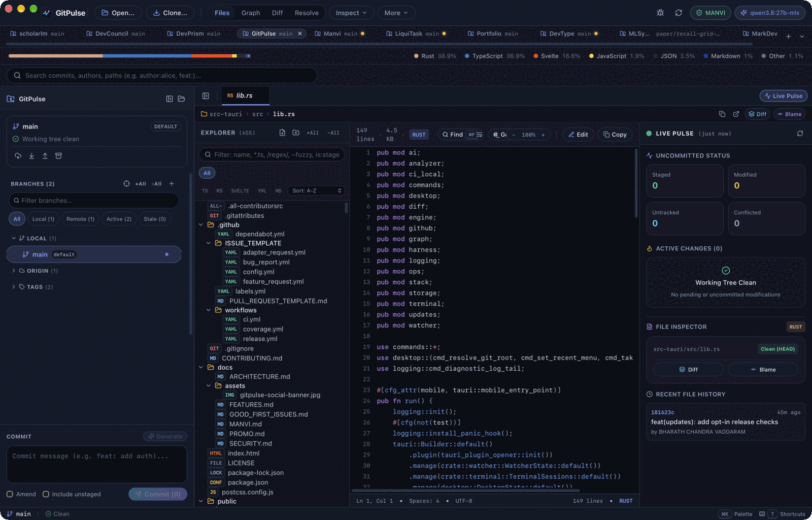The width and height of the screenshot is (812, 520).
Task: Click the sync refresh icon in top bar
Action: pyautogui.click(x=679, y=13)
